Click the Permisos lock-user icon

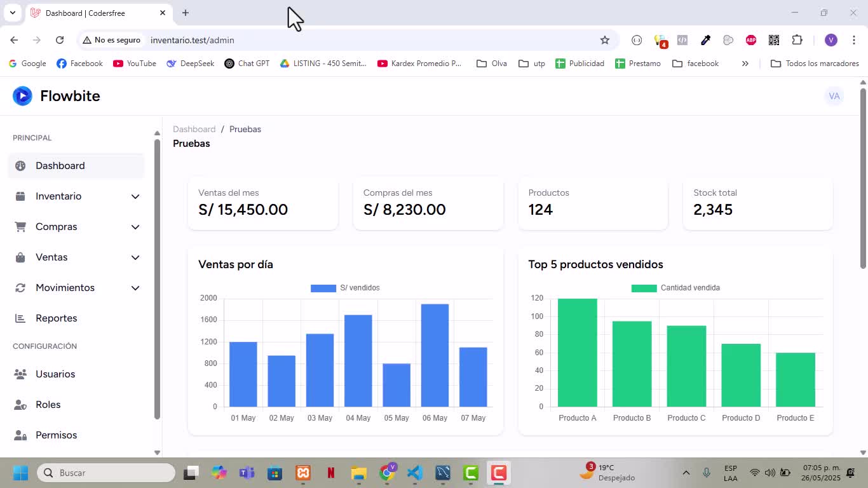[20, 435]
